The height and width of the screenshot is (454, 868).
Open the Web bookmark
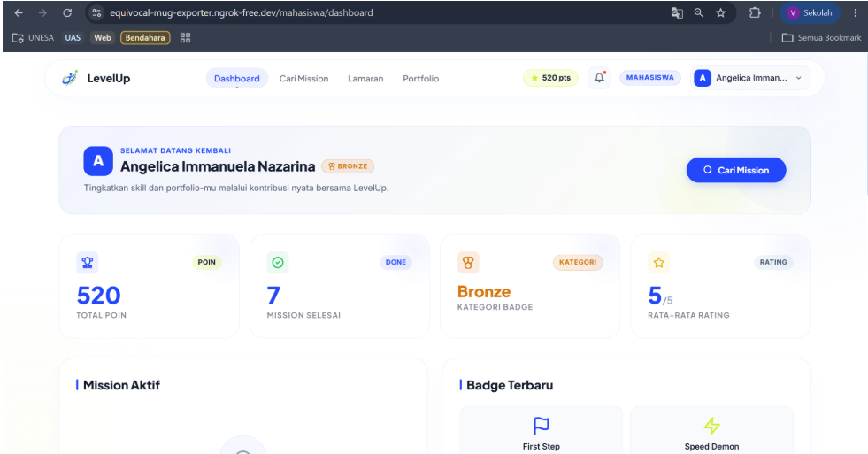coord(103,38)
